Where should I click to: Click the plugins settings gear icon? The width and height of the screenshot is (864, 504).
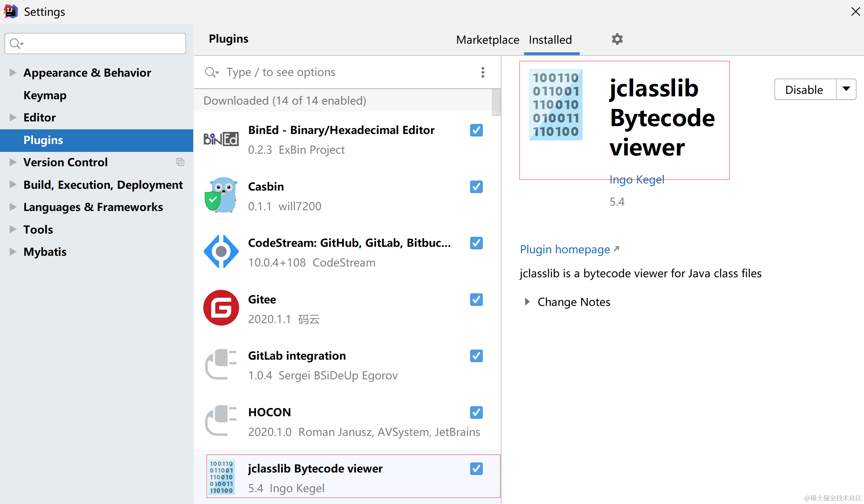coord(617,39)
